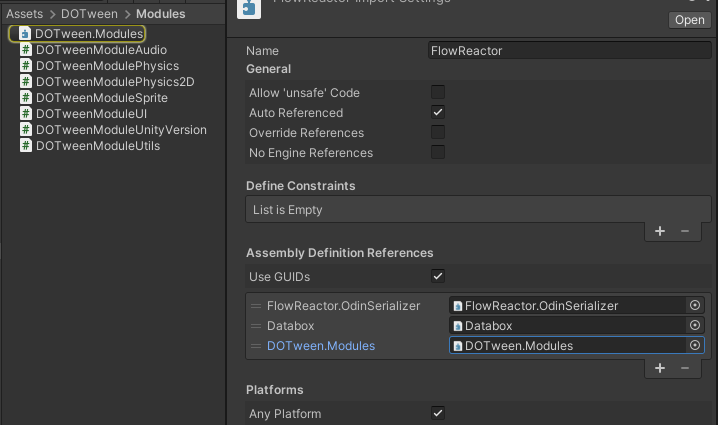The image size is (718, 425).
Task: Select the DOTweenModuleUtils script icon
Action: tap(26, 146)
